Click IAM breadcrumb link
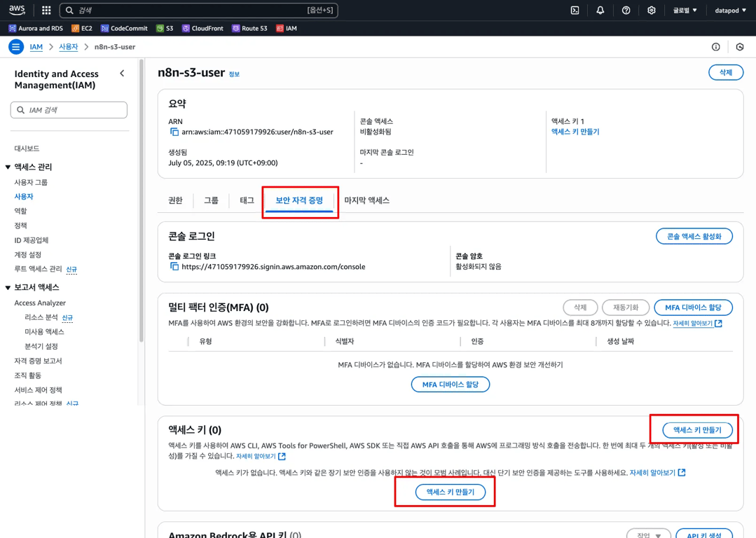This screenshot has width=756, height=538. point(36,47)
